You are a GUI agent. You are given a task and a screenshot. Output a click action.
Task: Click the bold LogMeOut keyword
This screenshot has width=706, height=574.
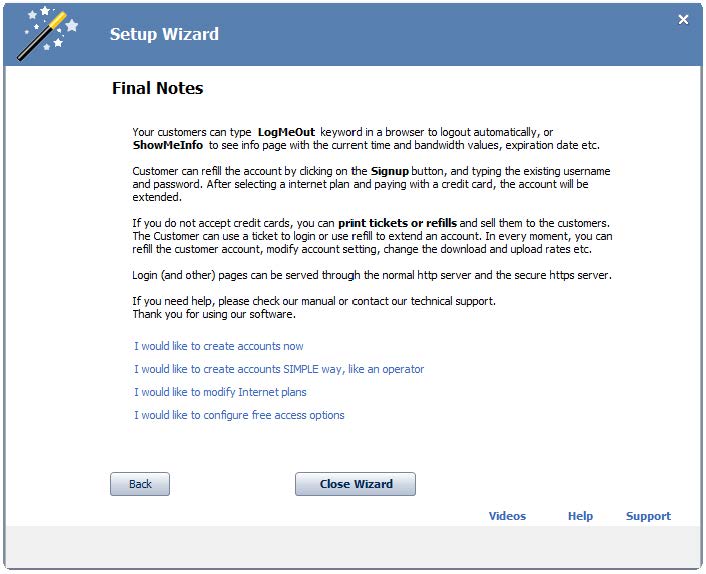tap(286, 132)
